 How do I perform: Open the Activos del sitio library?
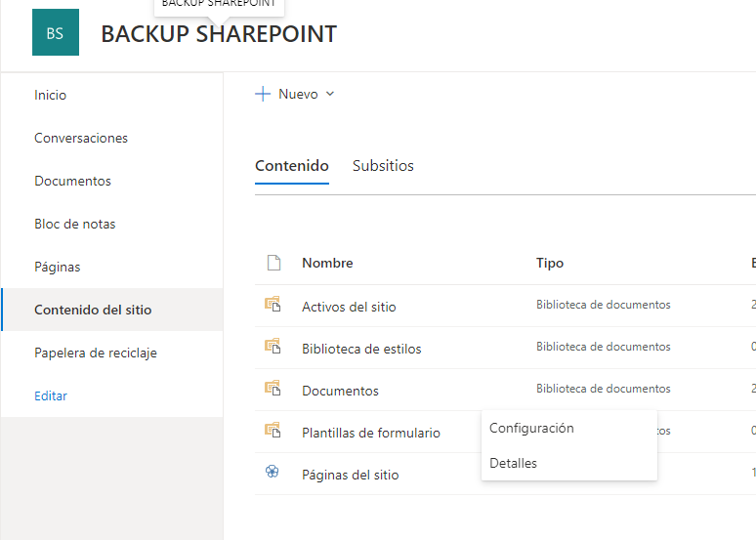349,307
